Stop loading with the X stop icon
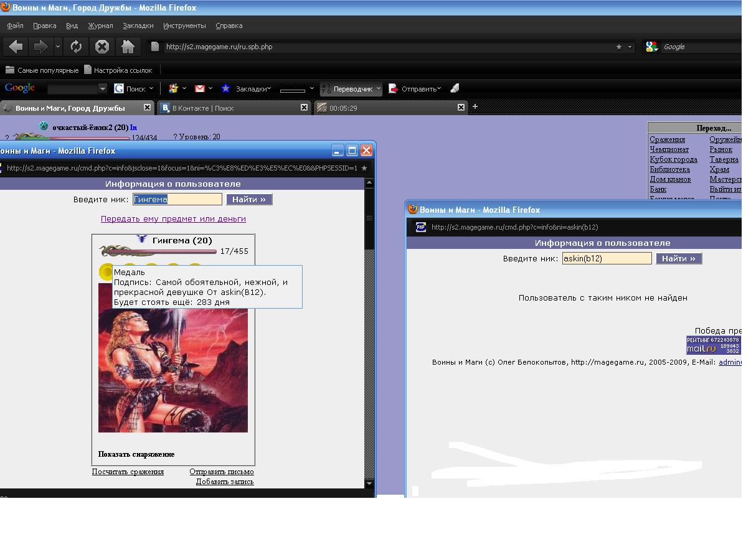The height and width of the screenshot is (542, 756). tap(102, 47)
